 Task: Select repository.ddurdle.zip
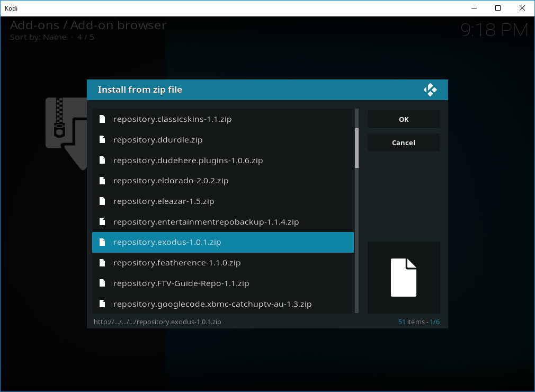pos(223,139)
